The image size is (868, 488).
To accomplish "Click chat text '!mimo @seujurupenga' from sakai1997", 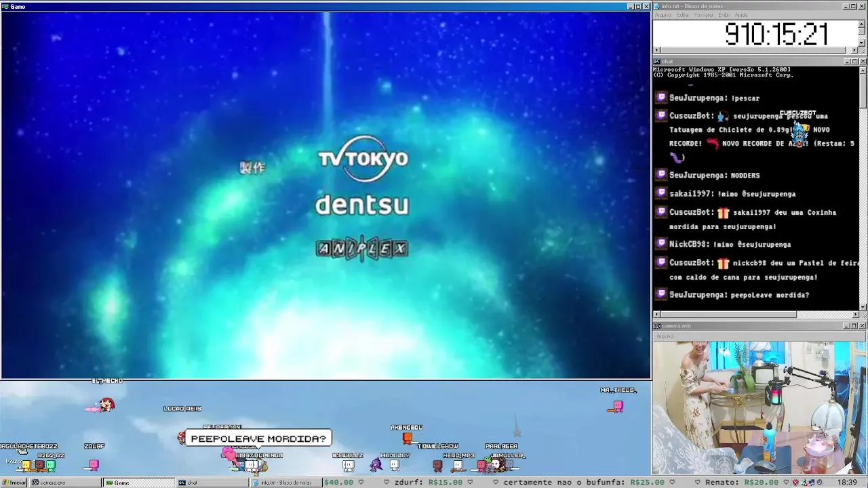I will click(x=756, y=194).
